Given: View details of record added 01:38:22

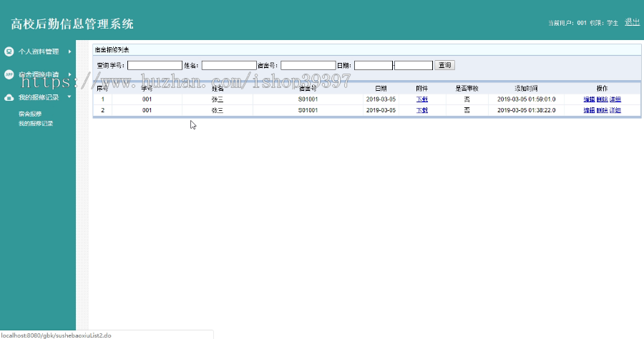Looking at the screenshot, I should click(615, 110).
